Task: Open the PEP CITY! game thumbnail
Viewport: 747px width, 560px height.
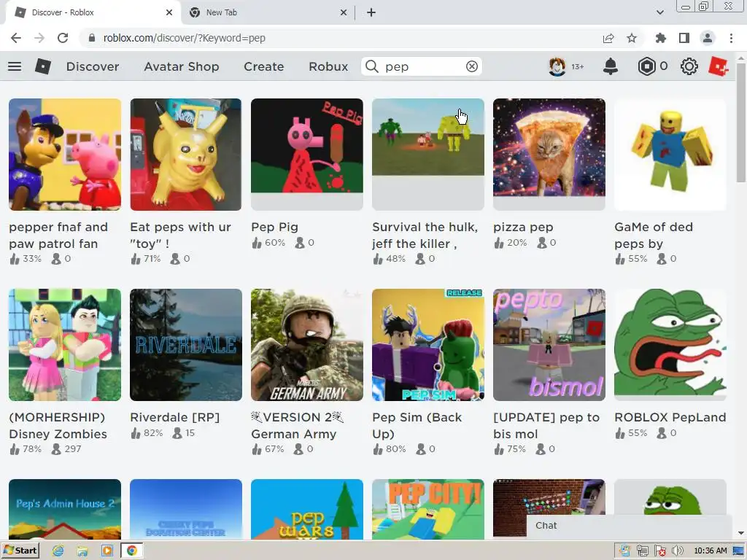Action: click(x=427, y=509)
